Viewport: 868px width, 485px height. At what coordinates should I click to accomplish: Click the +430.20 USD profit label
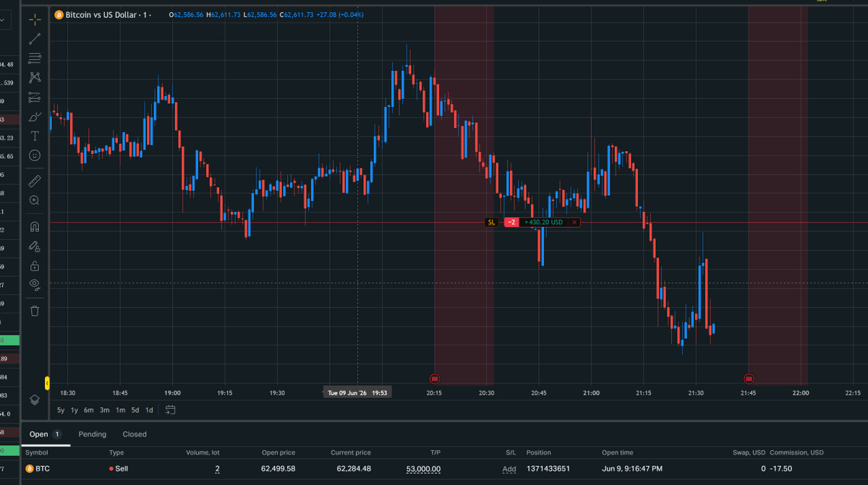pyautogui.click(x=543, y=222)
